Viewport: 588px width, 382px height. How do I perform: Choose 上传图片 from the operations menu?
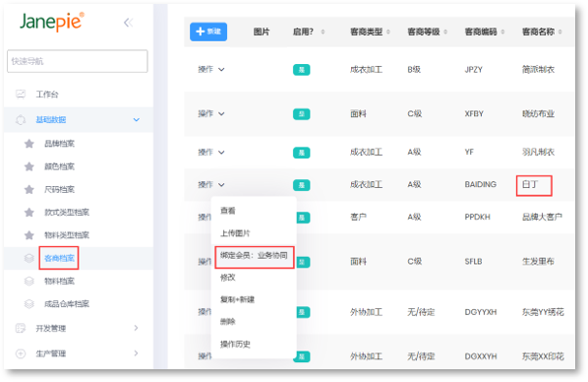coord(235,233)
